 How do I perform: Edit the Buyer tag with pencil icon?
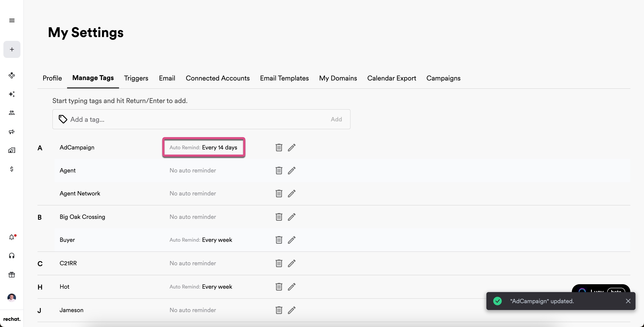click(x=292, y=240)
